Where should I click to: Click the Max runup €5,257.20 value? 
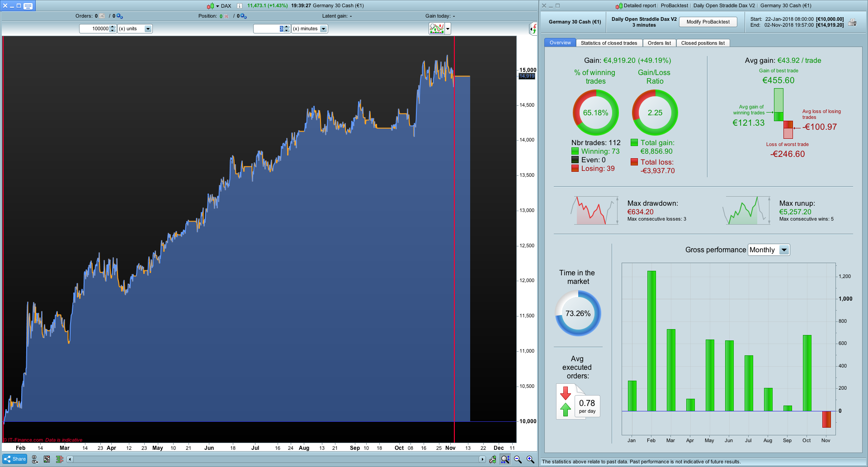click(795, 212)
